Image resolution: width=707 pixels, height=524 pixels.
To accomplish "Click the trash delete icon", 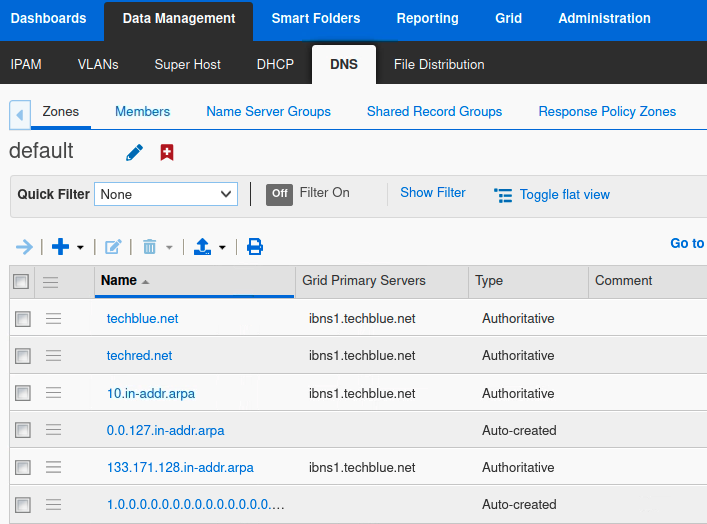I will [x=150, y=246].
